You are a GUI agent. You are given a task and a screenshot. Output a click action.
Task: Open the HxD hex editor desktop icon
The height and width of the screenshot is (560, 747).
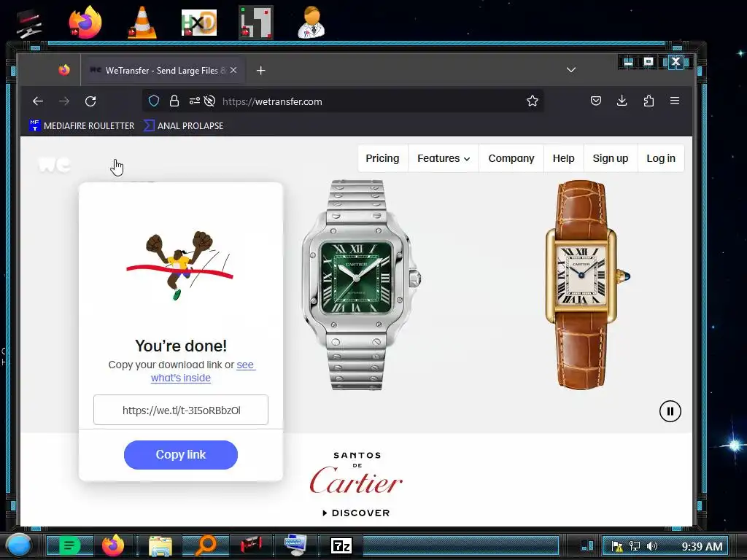(x=198, y=23)
